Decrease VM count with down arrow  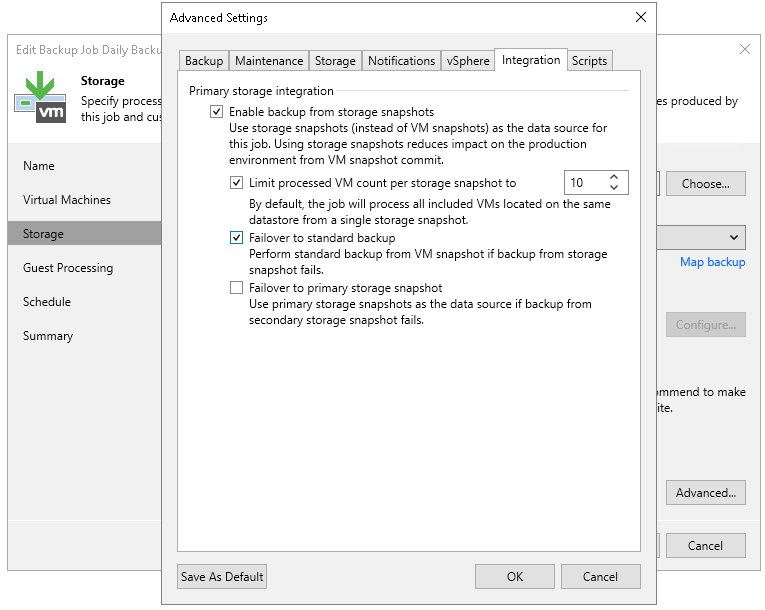click(614, 187)
